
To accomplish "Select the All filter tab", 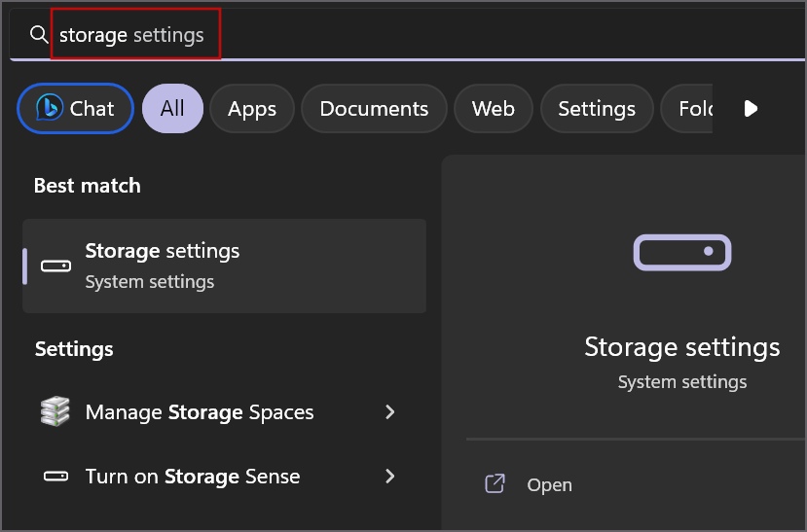I will (172, 108).
